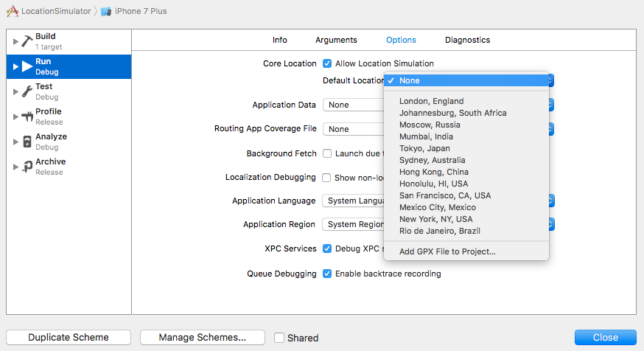Image resolution: width=644 pixels, height=351 pixels.
Task: Click the Test wrench icon
Action: (27, 91)
